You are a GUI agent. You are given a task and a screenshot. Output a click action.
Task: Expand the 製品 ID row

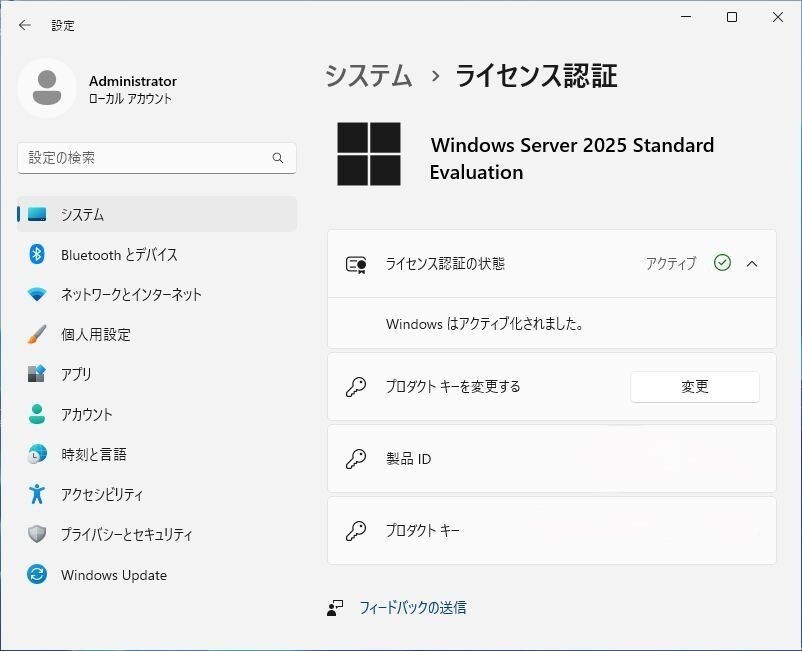pyautogui.click(x=551, y=459)
